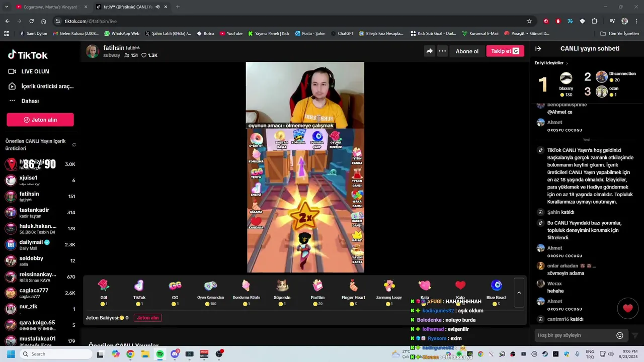644x362 pixels.
Task: Open haluk.hakan live stream row
Action: pyautogui.click(x=40, y=228)
